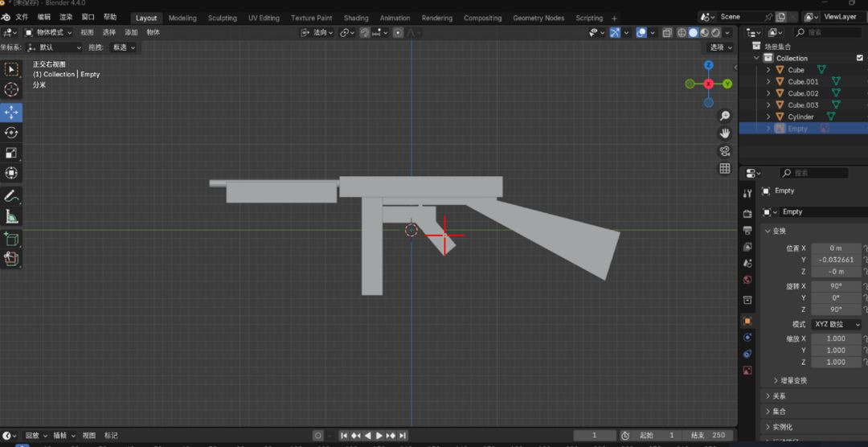Click the rotation X 90° field
This screenshot has height=447, width=868.
pyautogui.click(x=837, y=286)
